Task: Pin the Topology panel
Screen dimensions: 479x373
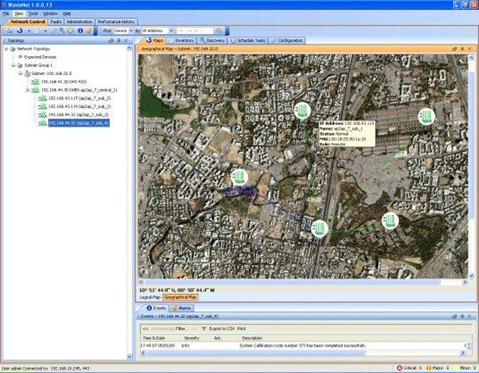Action: pos(119,40)
